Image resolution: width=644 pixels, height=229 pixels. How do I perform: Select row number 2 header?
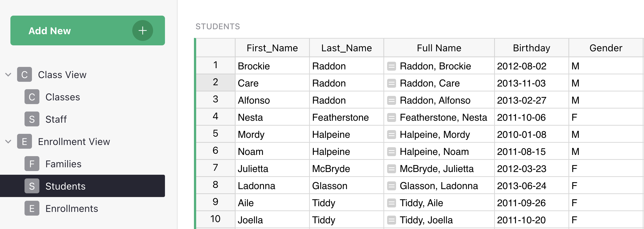coord(215,82)
